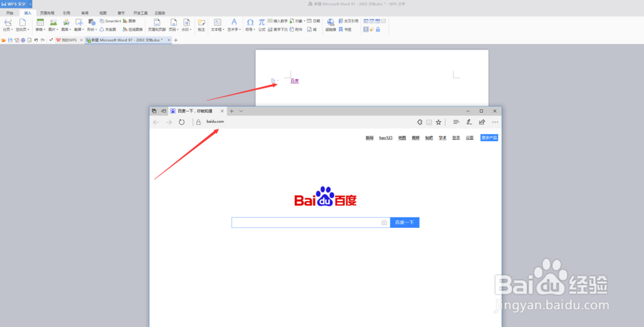This screenshot has width=644, height=327.
Task: Click the lock icon in WPS ribbon
Action: tap(378, 30)
